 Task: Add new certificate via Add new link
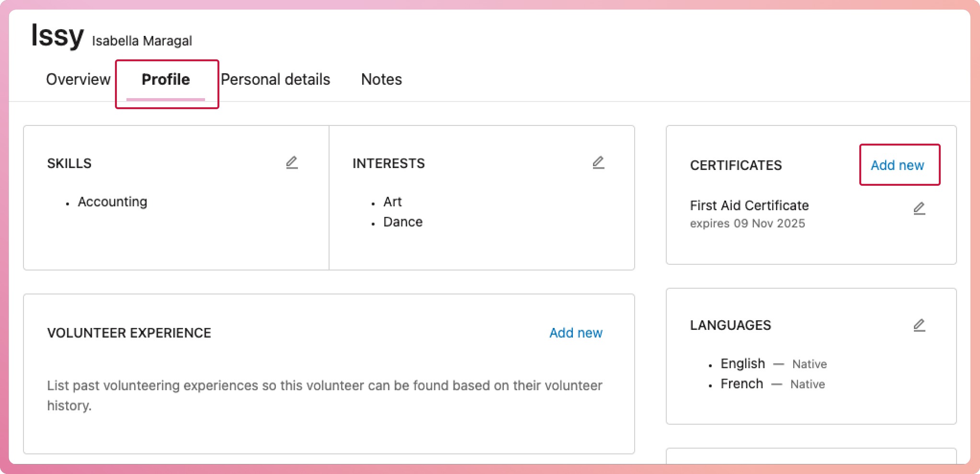[897, 165]
